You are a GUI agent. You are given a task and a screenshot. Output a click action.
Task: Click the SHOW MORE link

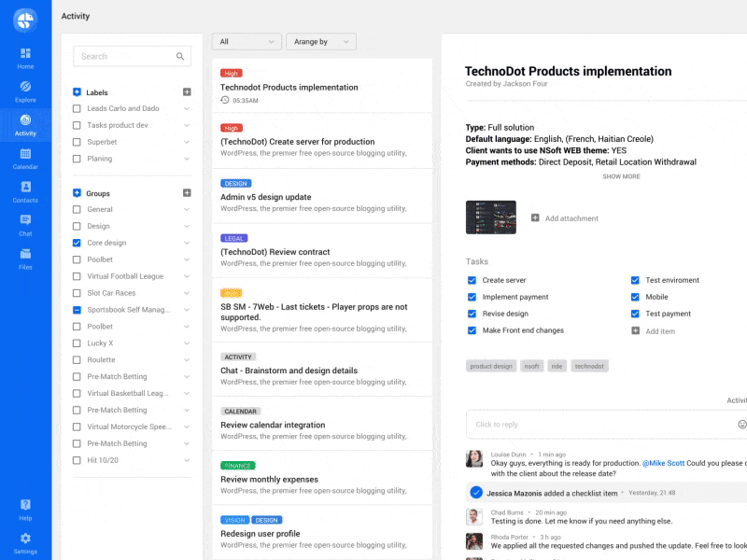622,176
